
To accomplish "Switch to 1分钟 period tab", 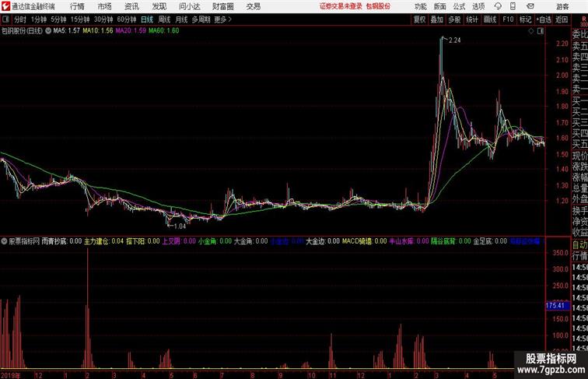I will pyautogui.click(x=39, y=19).
